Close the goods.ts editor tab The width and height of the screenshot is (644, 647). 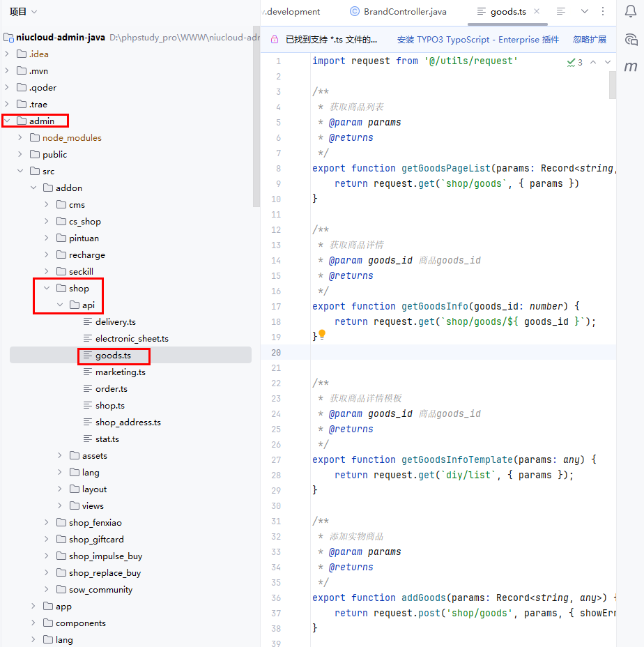pyautogui.click(x=537, y=12)
